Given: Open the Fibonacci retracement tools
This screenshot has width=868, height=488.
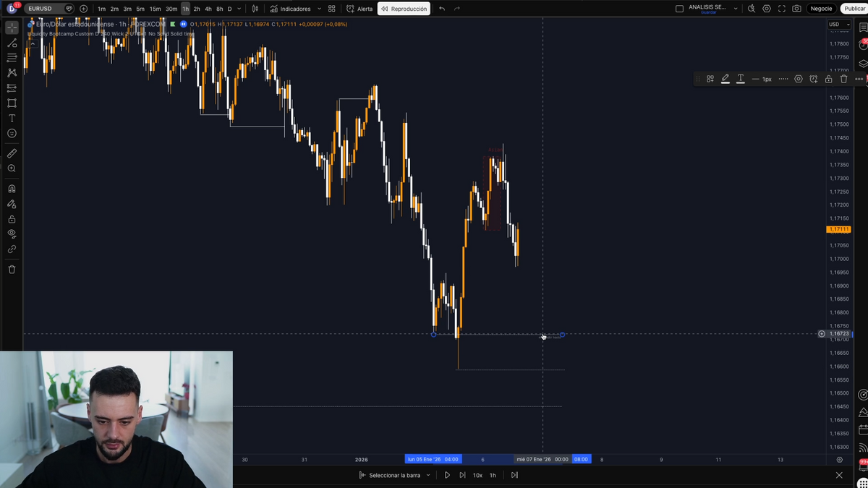Looking at the screenshot, I should click(12, 58).
